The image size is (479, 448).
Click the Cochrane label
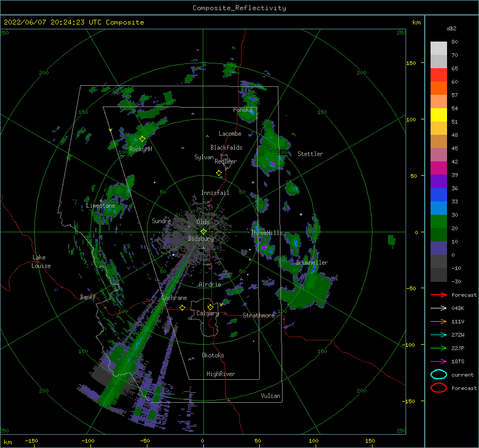tap(174, 298)
